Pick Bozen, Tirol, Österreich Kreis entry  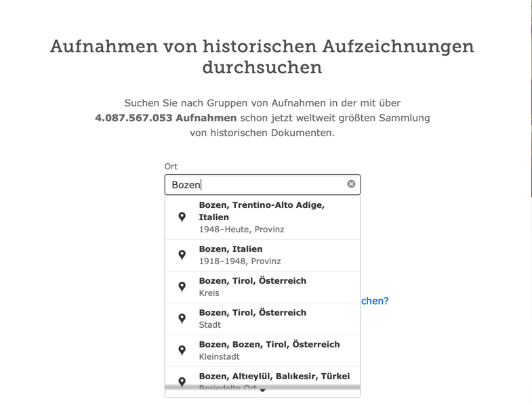(262, 287)
